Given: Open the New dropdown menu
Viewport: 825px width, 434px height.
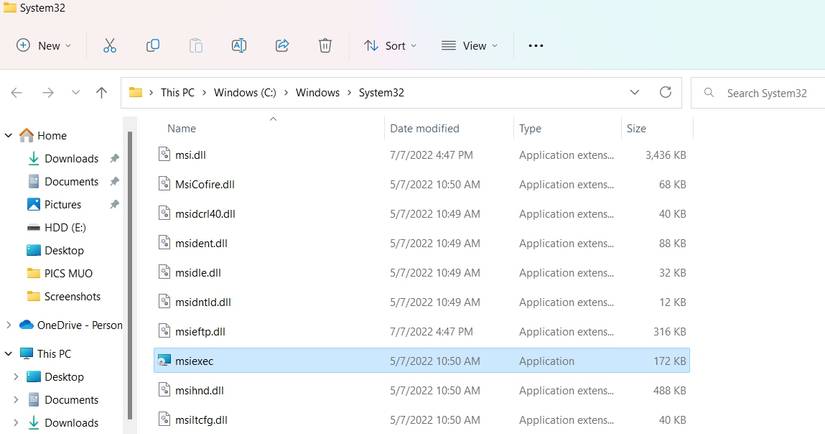Looking at the screenshot, I should [43, 46].
